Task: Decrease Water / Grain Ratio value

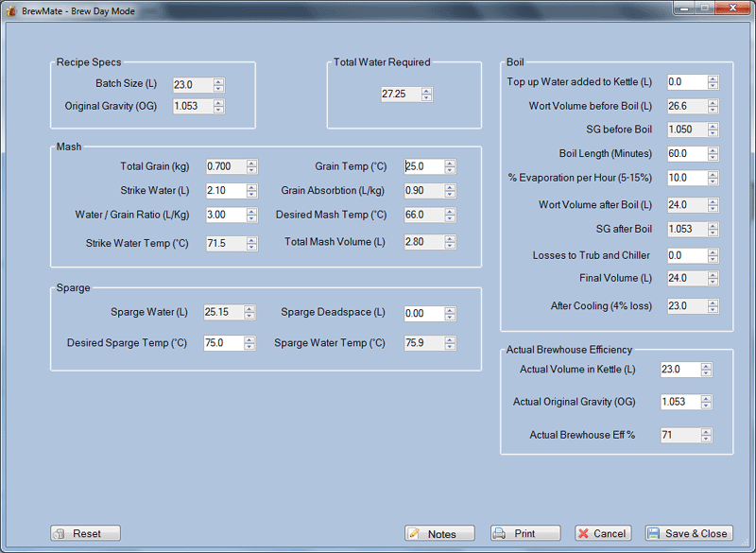Action: click(251, 218)
